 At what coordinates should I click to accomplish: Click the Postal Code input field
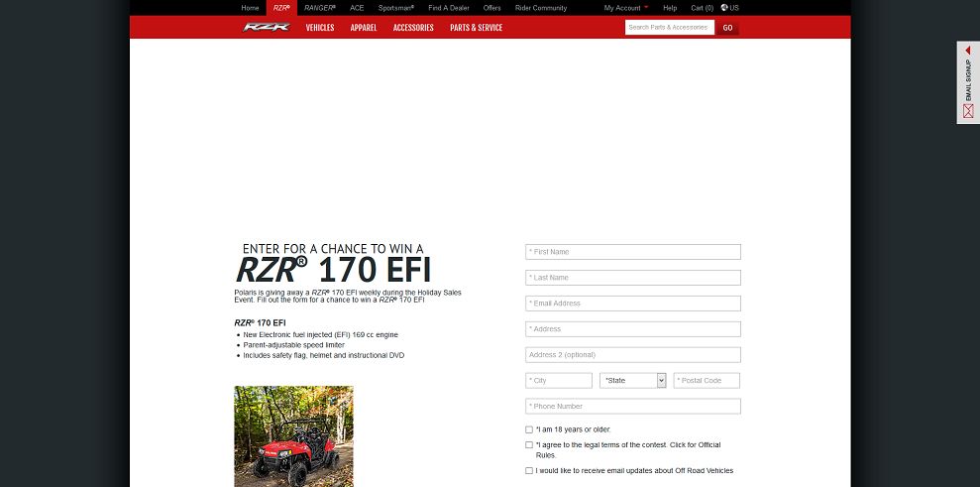(707, 380)
